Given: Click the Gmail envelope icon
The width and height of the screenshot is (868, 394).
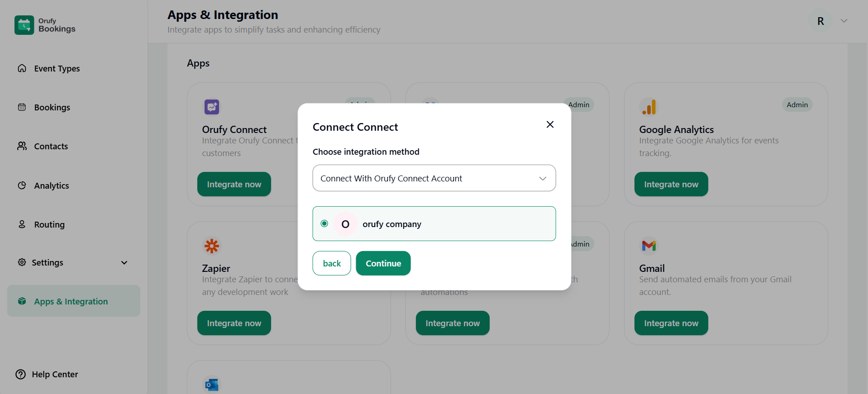Looking at the screenshot, I should [649, 246].
